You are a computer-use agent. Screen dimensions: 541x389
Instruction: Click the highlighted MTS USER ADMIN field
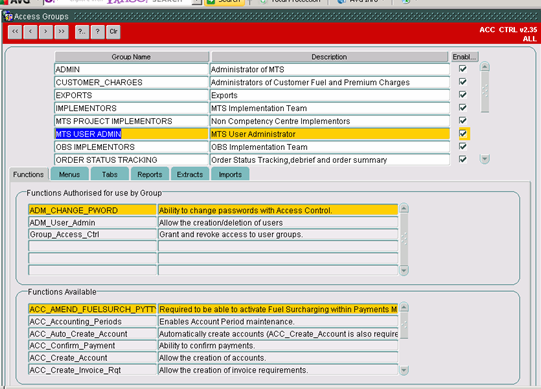pos(131,134)
